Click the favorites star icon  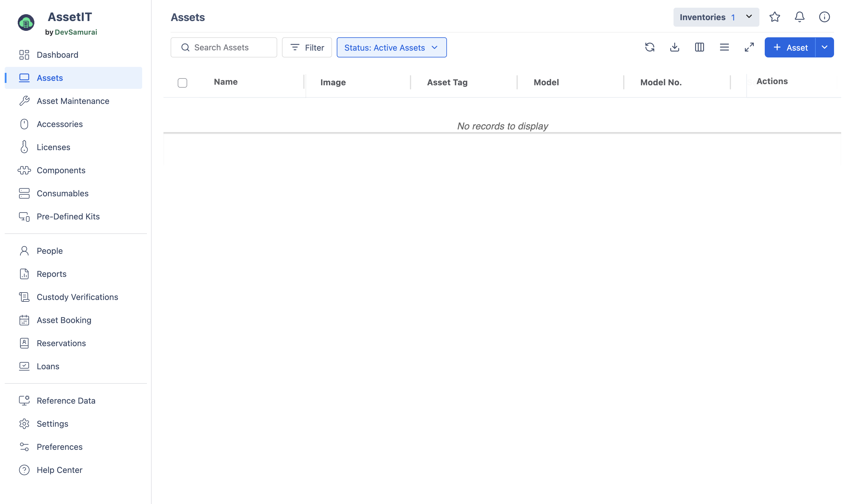click(775, 17)
